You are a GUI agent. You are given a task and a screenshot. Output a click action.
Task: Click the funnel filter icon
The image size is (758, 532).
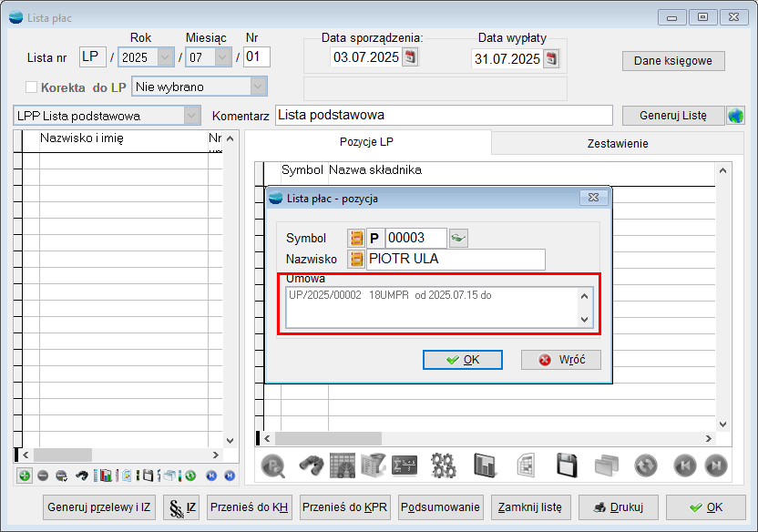click(x=374, y=465)
